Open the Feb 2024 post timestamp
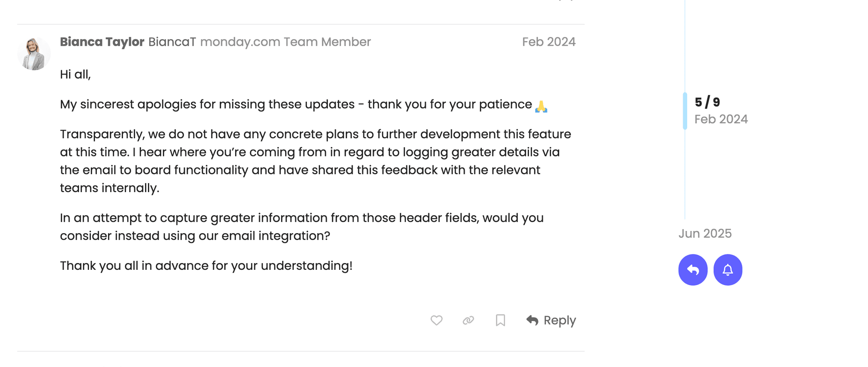The width and height of the screenshot is (868, 367). pos(548,42)
